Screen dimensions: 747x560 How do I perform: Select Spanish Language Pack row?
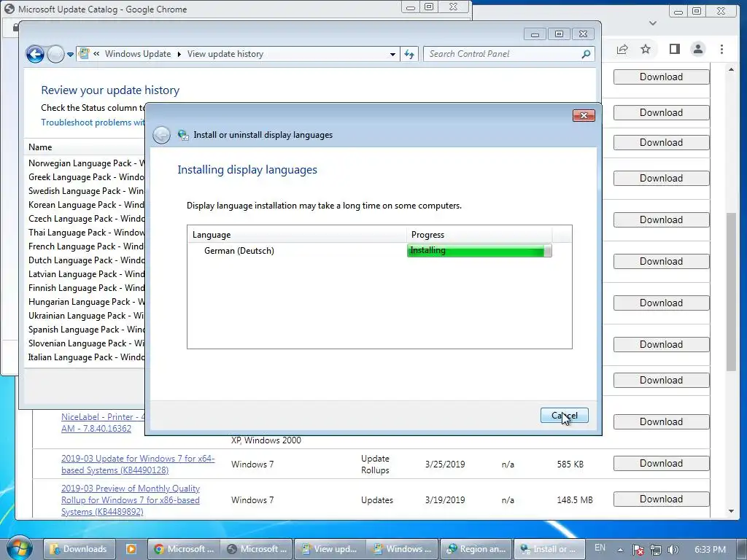(86, 329)
